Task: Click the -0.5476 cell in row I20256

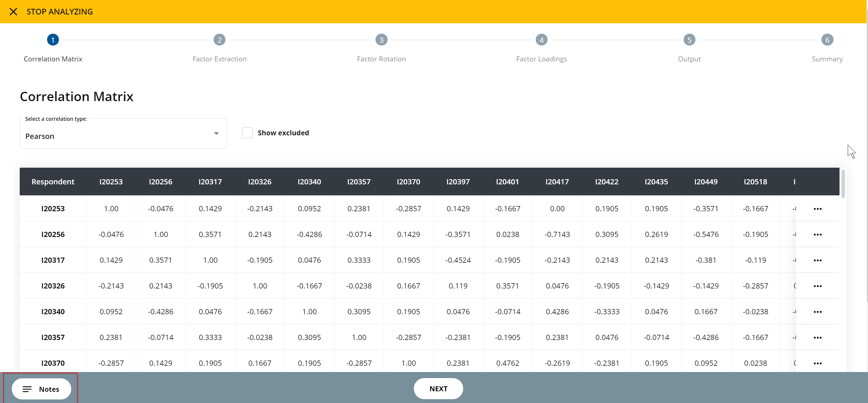Action: pos(706,234)
